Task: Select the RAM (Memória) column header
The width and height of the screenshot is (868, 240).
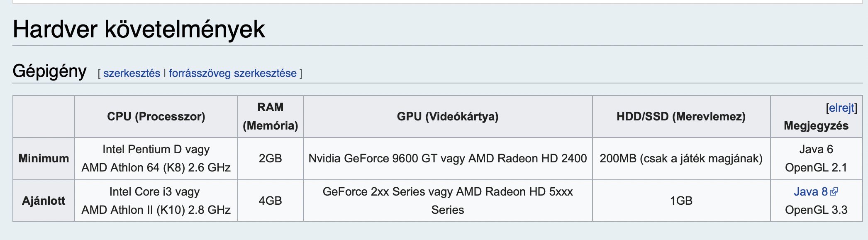Action: pos(270,117)
